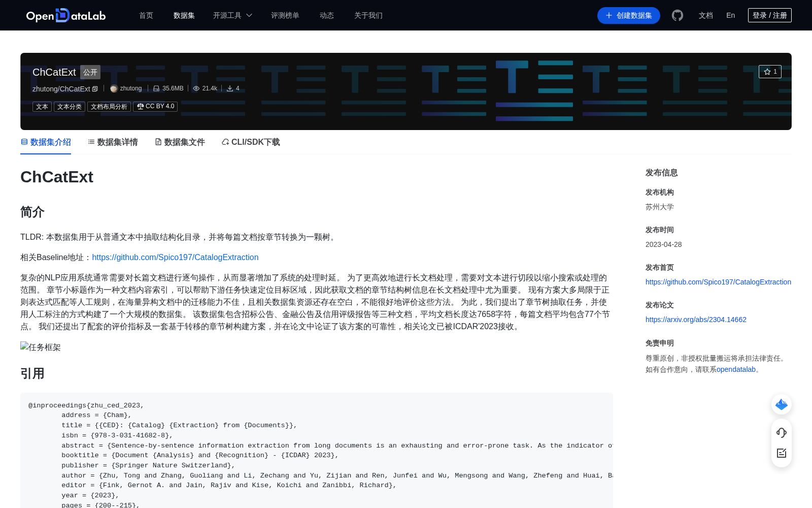Expand the 开源工具 dropdown menu
The image size is (812, 508).
point(232,15)
